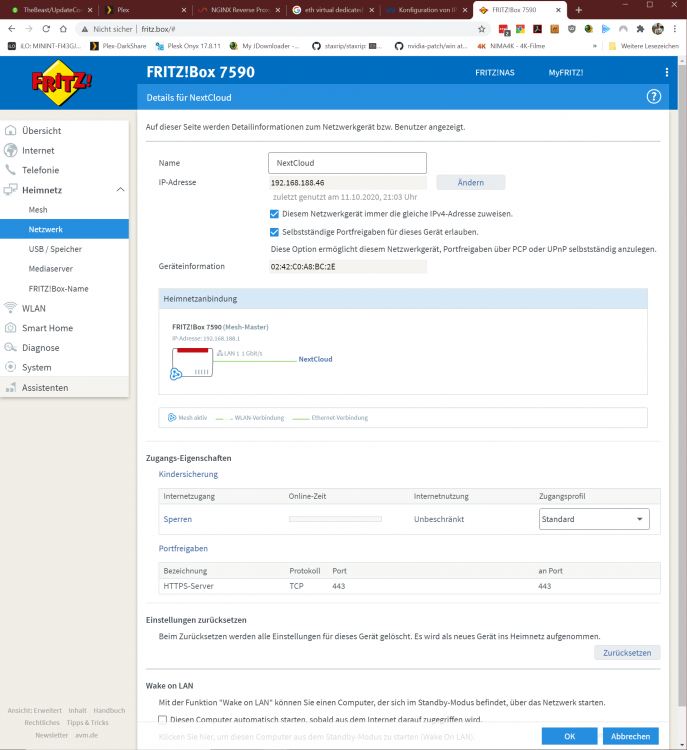Open Plex-DarkShare bookmark
The image size is (687, 750).
(x=118, y=46)
